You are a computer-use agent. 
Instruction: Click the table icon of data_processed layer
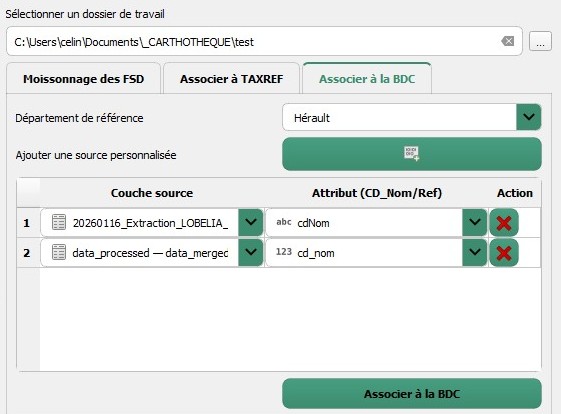[59, 252]
